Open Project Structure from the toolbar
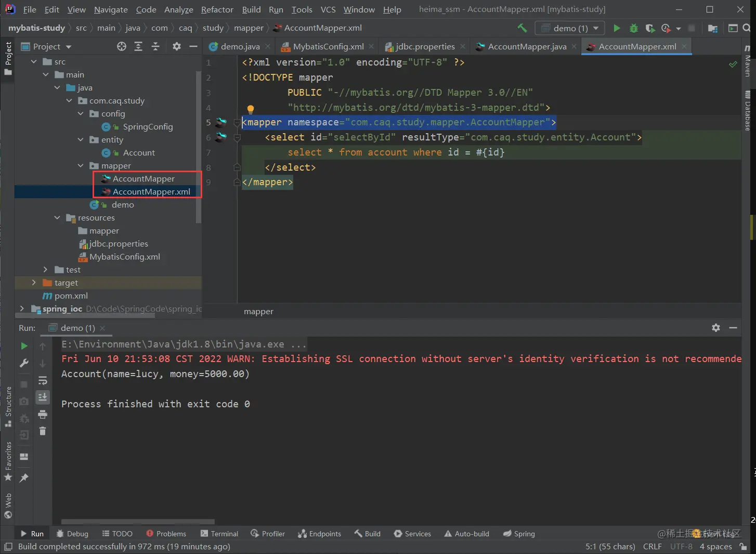The image size is (756, 554). pos(713,28)
